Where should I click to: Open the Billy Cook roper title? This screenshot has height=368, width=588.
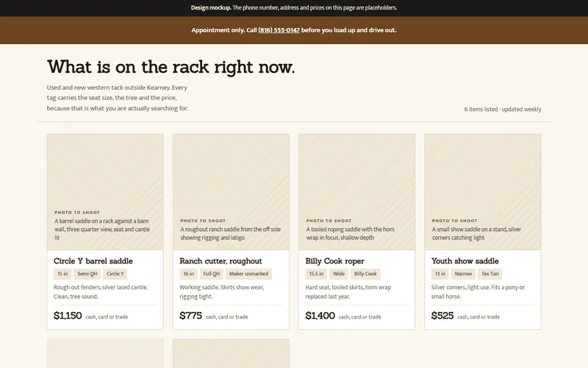point(334,261)
